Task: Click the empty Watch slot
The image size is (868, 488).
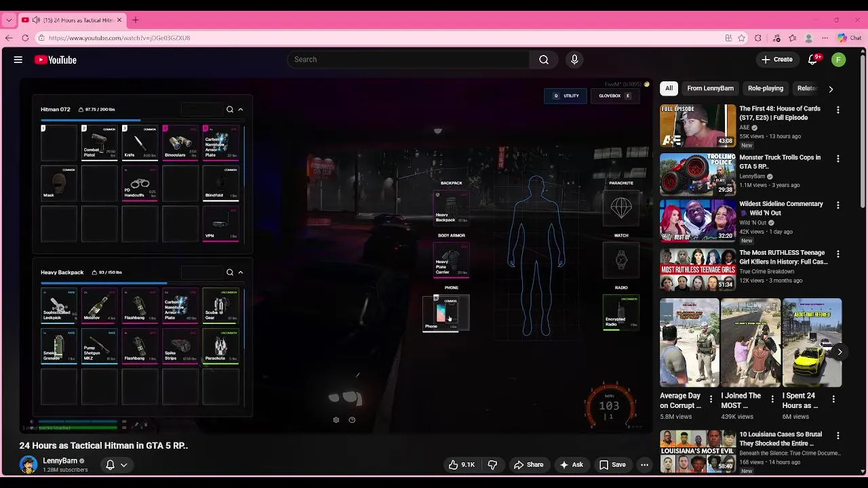Action: point(621,260)
